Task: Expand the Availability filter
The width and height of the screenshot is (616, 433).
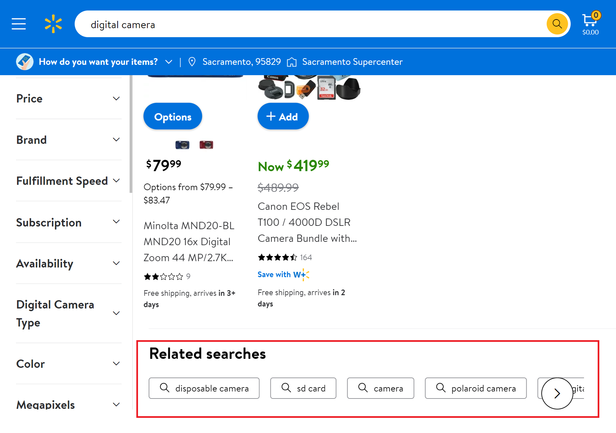Action: [67, 264]
